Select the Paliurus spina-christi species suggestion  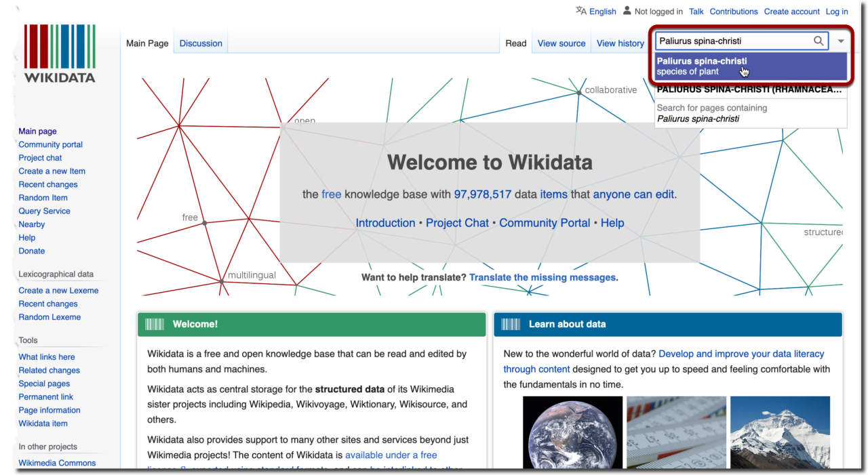click(x=719, y=66)
